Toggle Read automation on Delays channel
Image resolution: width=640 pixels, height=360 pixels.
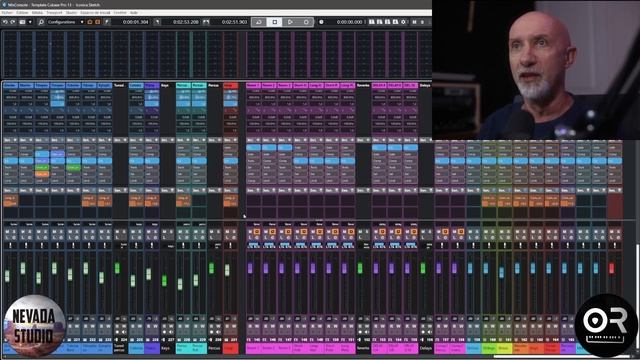tap(423, 327)
